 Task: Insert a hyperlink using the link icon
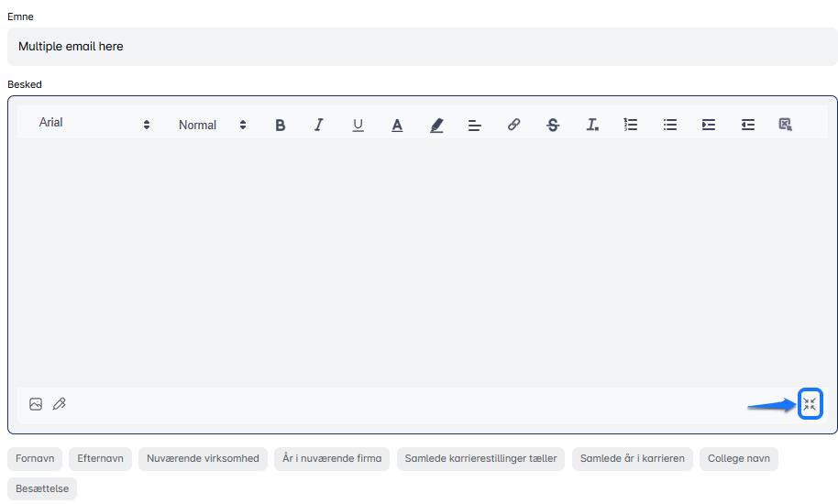point(513,125)
